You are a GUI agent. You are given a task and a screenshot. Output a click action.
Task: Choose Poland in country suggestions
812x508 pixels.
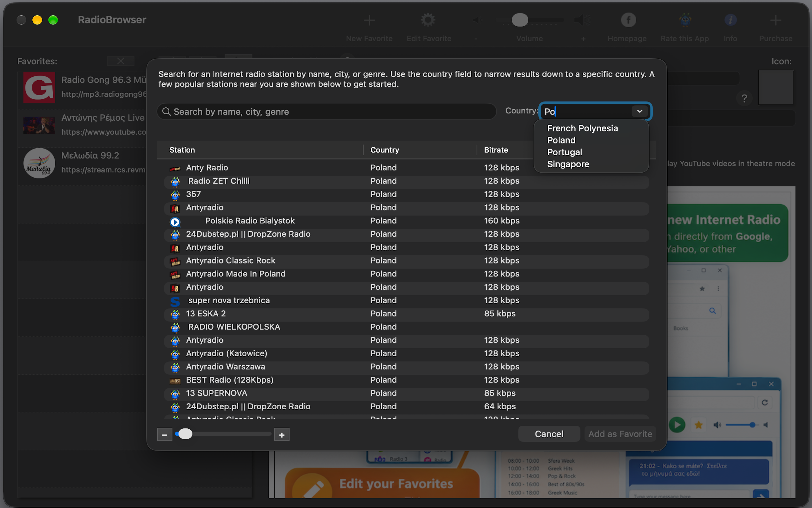pyautogui.click(x=561, y=140)
